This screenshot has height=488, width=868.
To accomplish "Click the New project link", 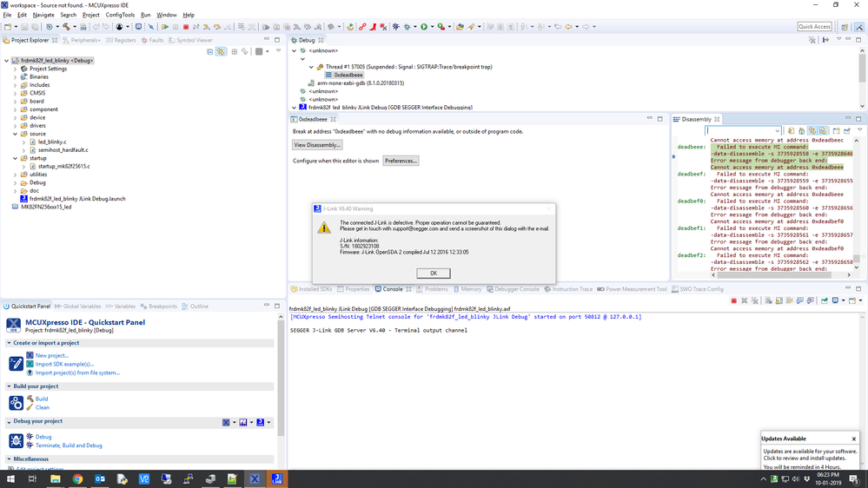I will point(52,356).
